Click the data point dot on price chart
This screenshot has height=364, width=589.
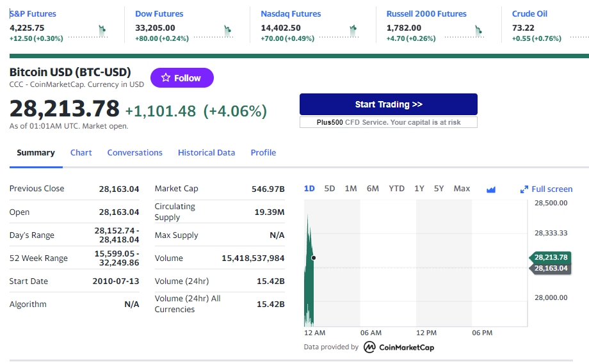(x=314, y=258)
